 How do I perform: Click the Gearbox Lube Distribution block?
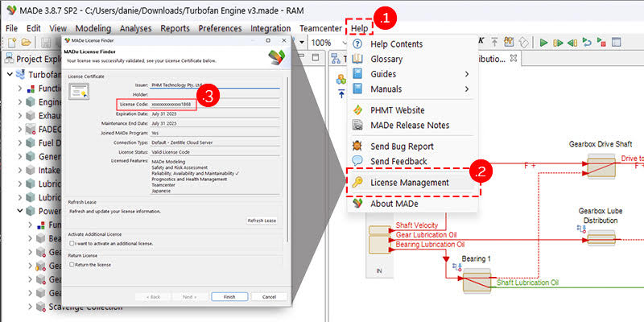pyautogui.click(x=601, y=237)
